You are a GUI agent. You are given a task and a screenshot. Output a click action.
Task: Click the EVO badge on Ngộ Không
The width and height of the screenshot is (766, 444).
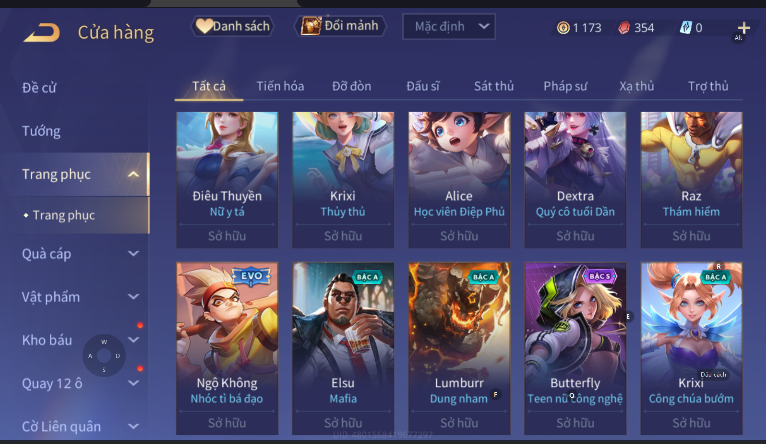pyautogui.click(x=251, y=276)
